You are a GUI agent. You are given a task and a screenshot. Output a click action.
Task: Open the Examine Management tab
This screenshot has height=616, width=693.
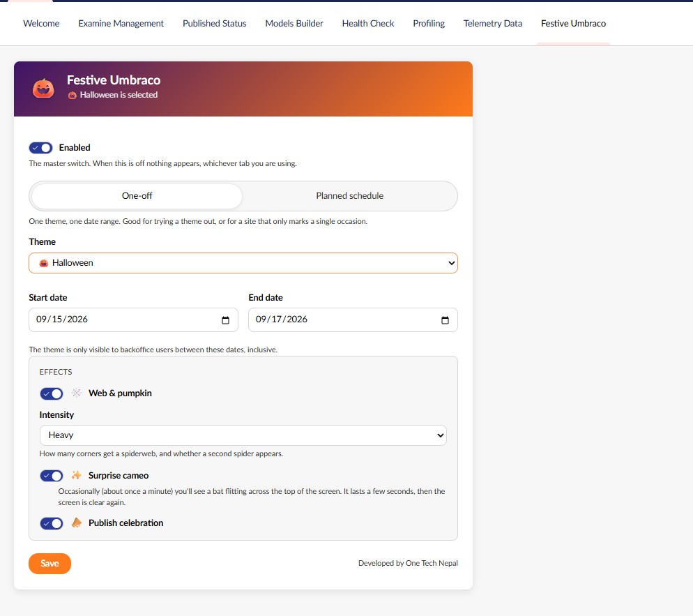pos(121,24)
